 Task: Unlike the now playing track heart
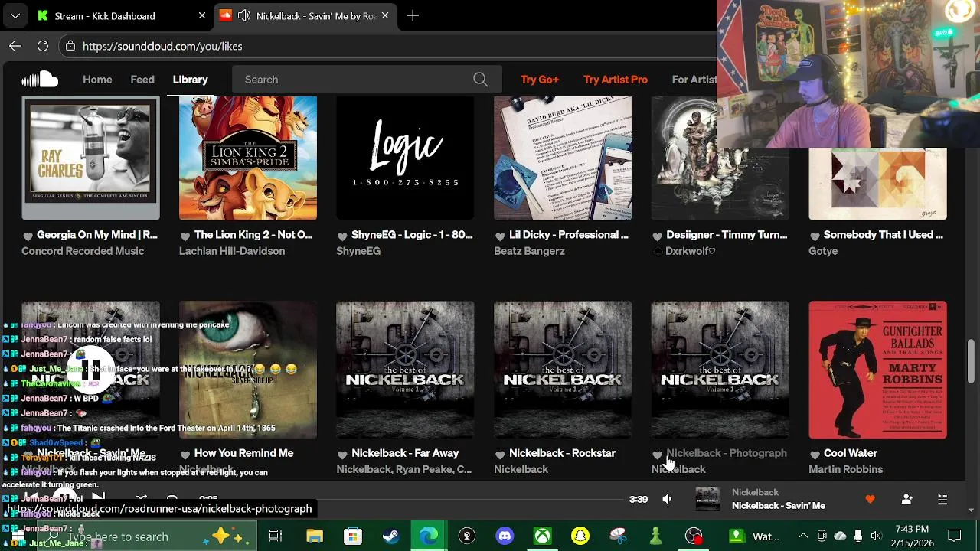tap(870, 499)
